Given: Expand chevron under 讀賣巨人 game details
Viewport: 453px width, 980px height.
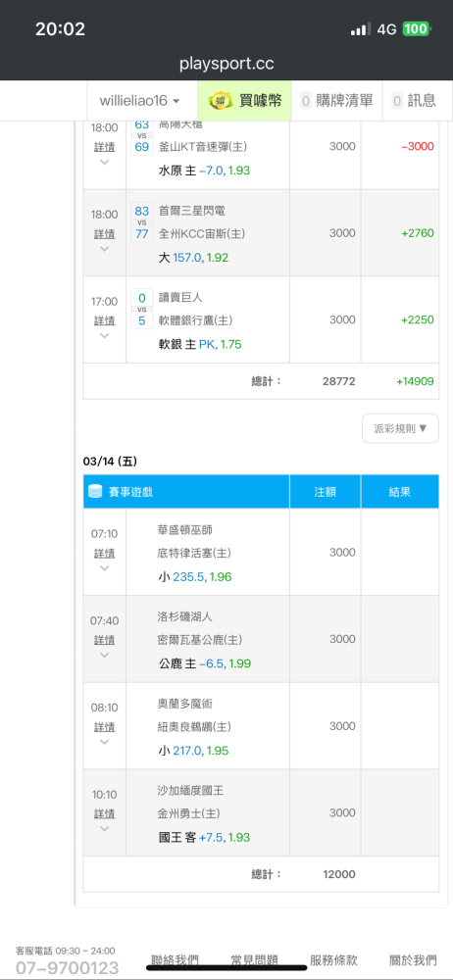Looking at the screenshot, I should [105, 335].
